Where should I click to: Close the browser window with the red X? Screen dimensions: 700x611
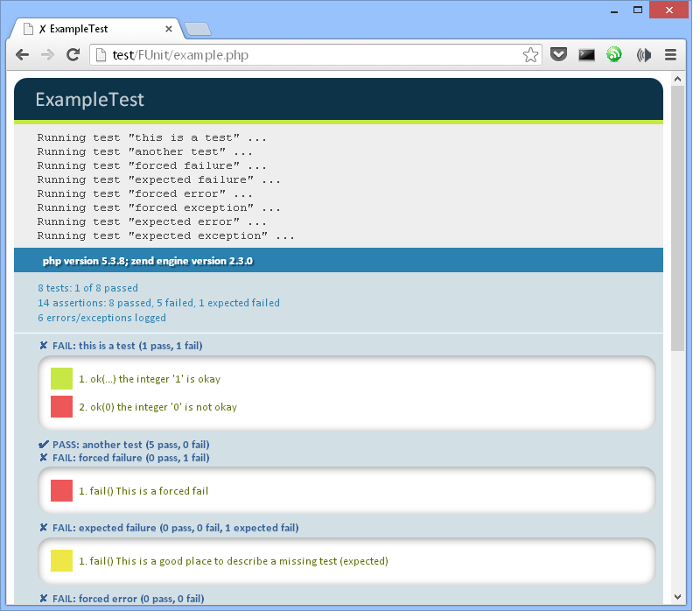coord(668,10)
